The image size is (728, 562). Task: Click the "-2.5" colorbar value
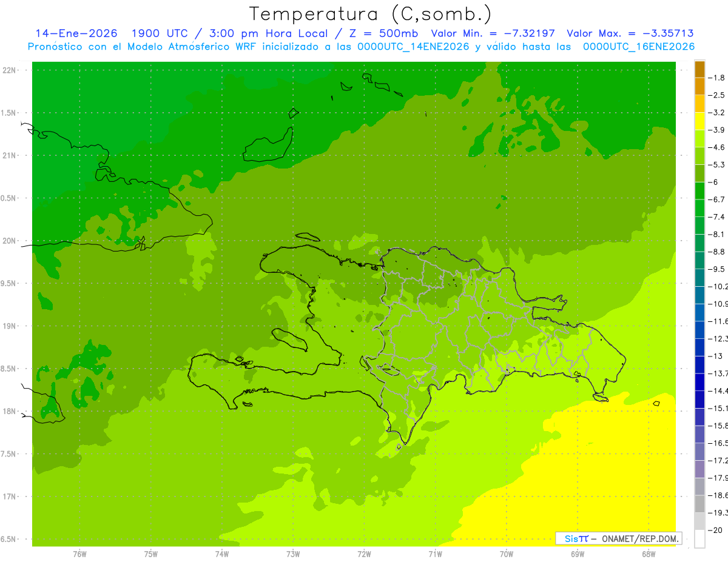pos(716,95)
